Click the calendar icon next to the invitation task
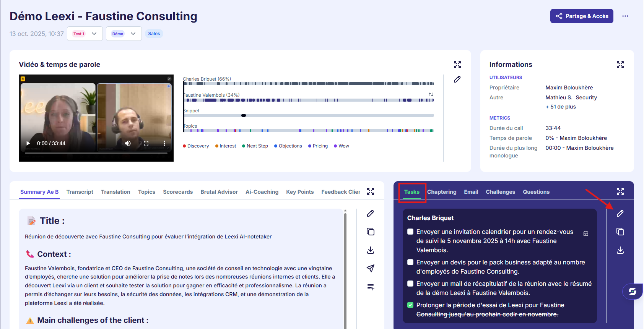 [x=585, y=233]
